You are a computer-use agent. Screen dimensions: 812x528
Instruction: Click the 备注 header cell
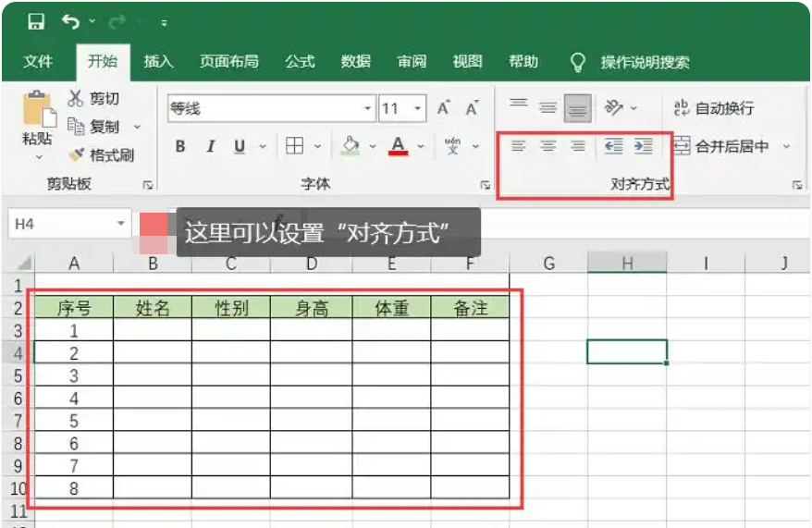[x=470, y=308]
